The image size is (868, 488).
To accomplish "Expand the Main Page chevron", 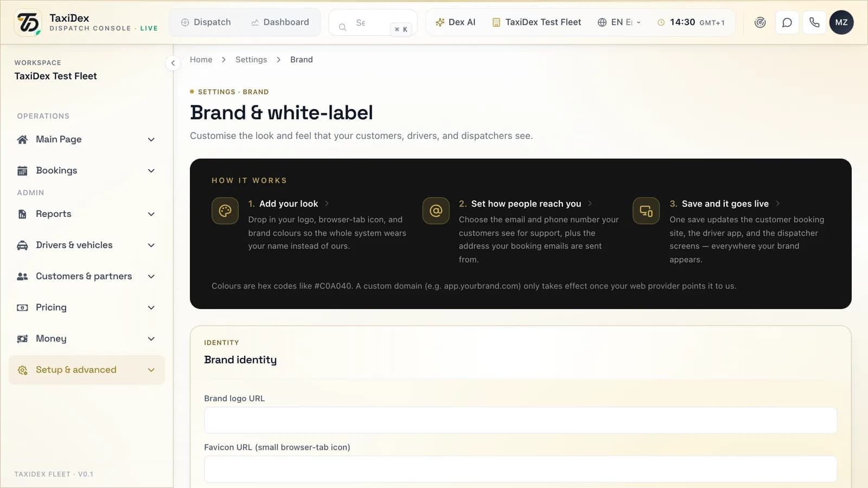I will (151, 139).
